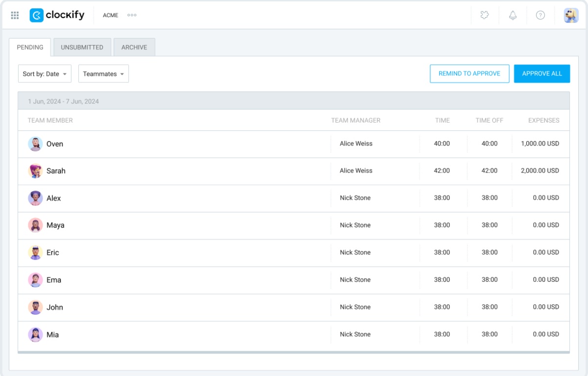This screenshot has height=376, width=588.
Task: Open the integrations puzzle icon
Action: coord(485,15)
